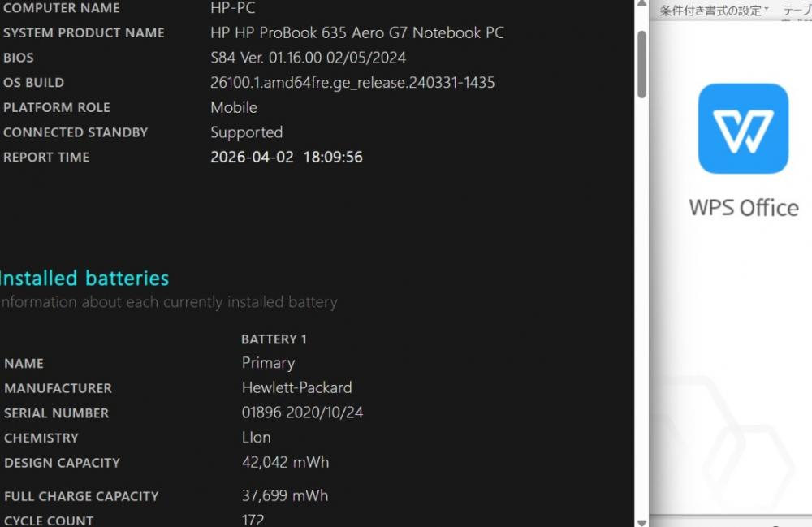Click the manufacturer value 'Hewlett-Packard'

point(296,387)
